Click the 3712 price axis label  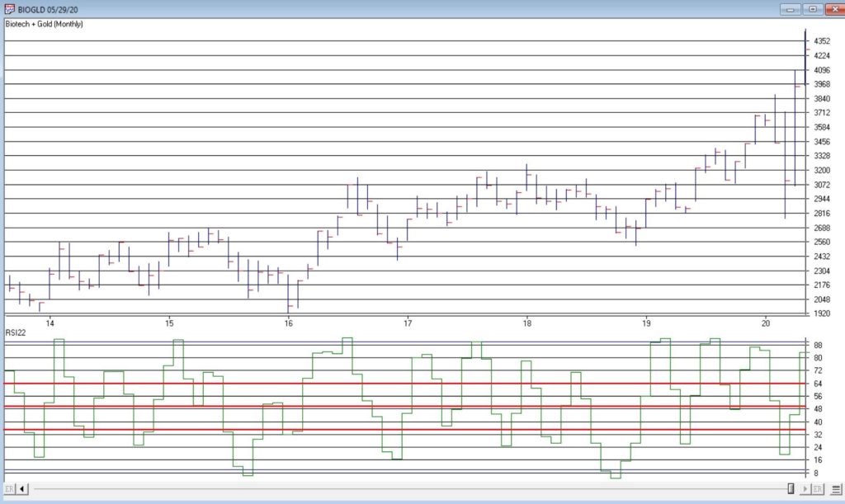tap(822, 112)
